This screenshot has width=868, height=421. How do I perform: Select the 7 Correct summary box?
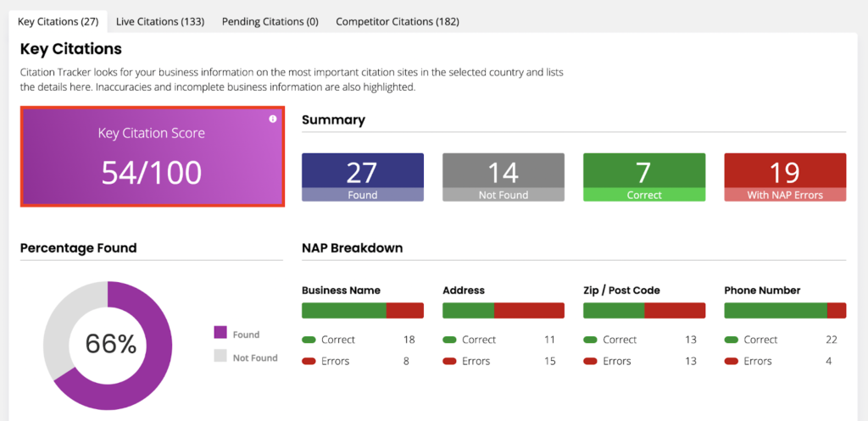click(643, 177)
